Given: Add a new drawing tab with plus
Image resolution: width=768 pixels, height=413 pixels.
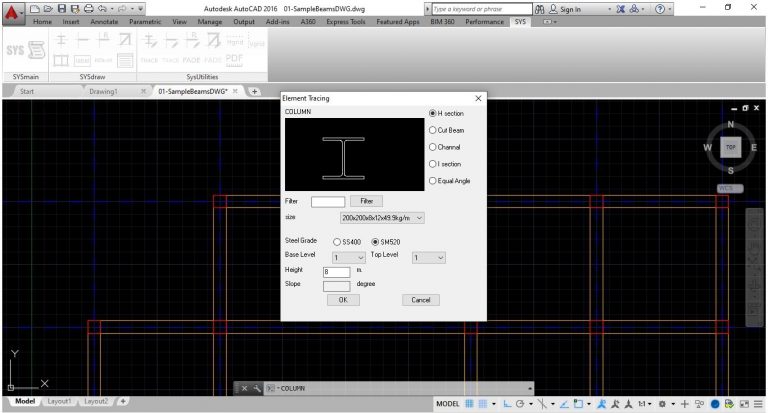Looking at the screenshot, I should click(254, 91).
